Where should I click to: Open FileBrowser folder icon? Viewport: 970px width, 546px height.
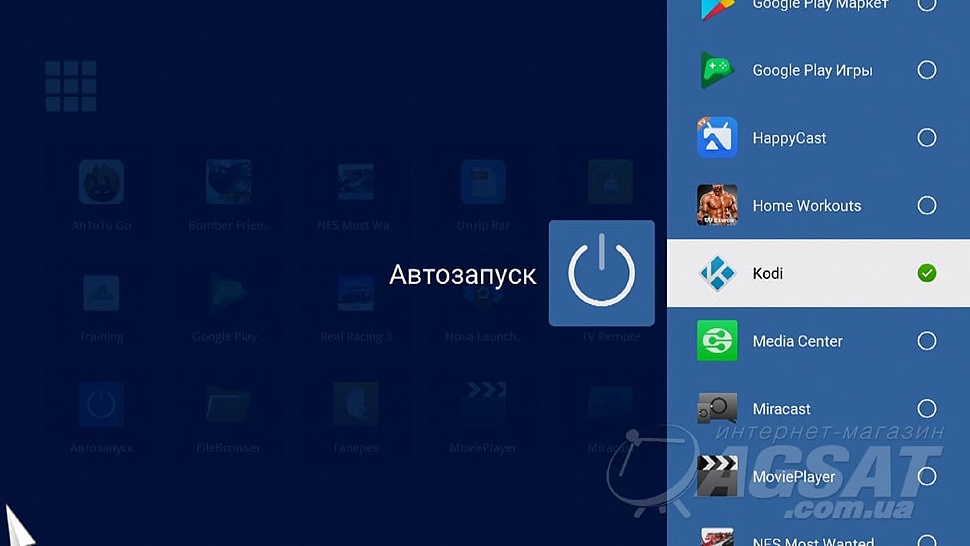pos(228,404)
